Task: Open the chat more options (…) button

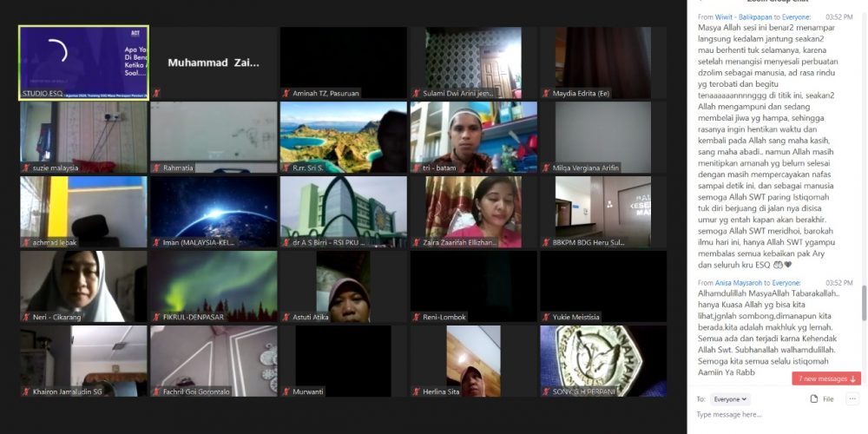Action: (x=852, y=399)
